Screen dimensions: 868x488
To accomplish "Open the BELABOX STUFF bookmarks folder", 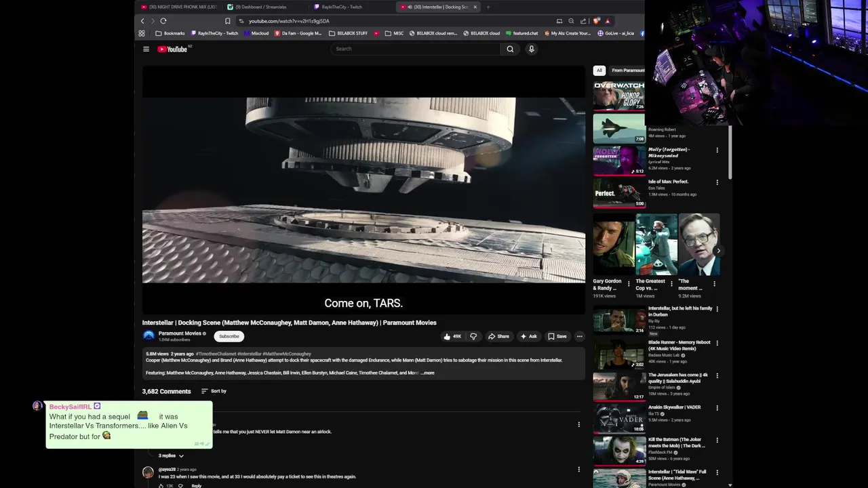I will click(348, 33).
